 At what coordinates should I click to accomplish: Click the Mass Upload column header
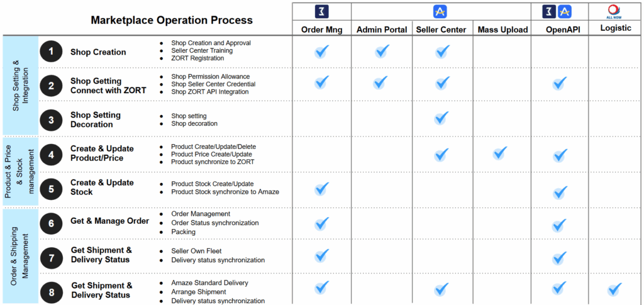click(502, 30)
